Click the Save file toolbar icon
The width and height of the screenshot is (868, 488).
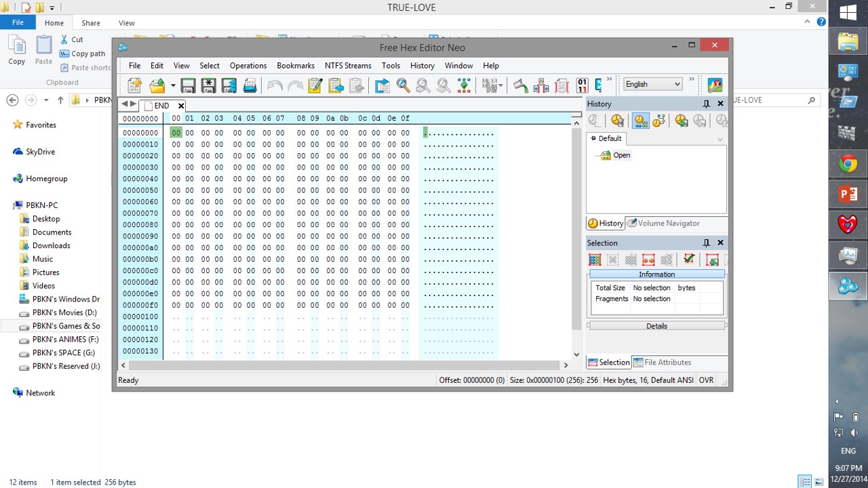click(x=188, y=85)
